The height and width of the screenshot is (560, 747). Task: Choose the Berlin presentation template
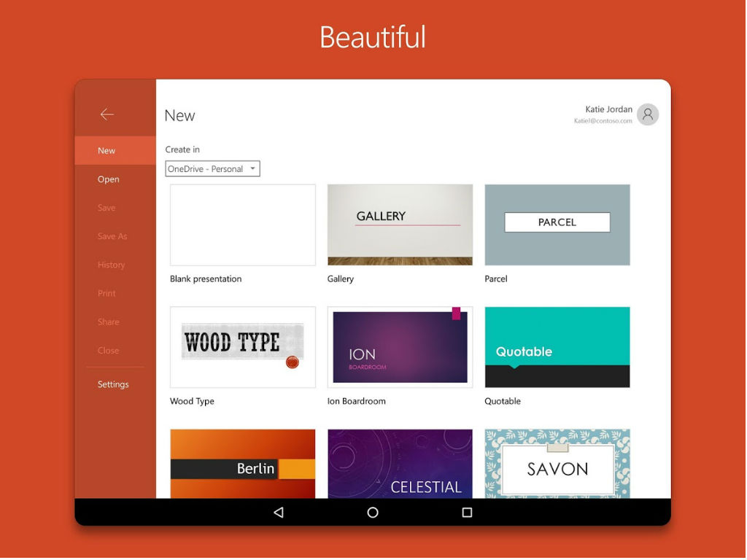[x=242, y=463]
